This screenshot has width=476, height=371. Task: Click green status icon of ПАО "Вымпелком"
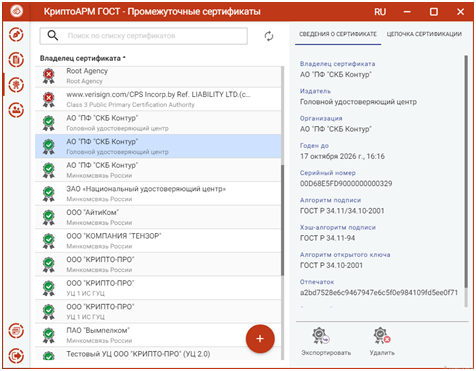49,335
